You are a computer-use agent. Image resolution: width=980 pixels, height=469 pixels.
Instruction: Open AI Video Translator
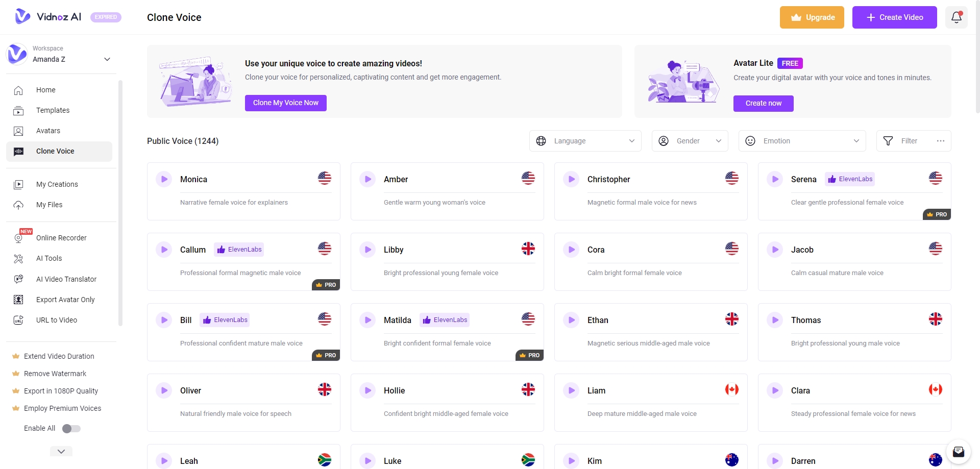click(x=59, y=279)
